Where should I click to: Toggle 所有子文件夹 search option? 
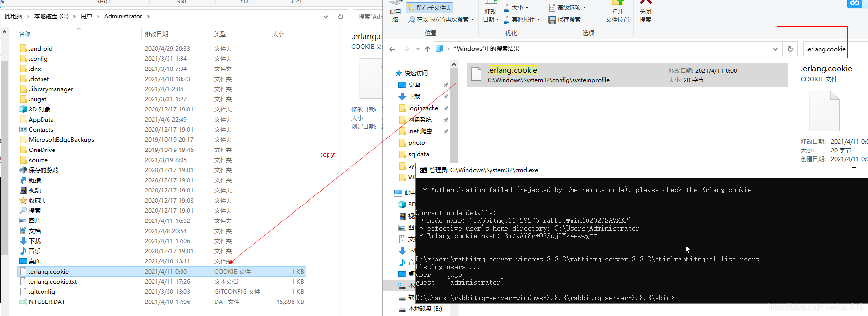point(430,8)
